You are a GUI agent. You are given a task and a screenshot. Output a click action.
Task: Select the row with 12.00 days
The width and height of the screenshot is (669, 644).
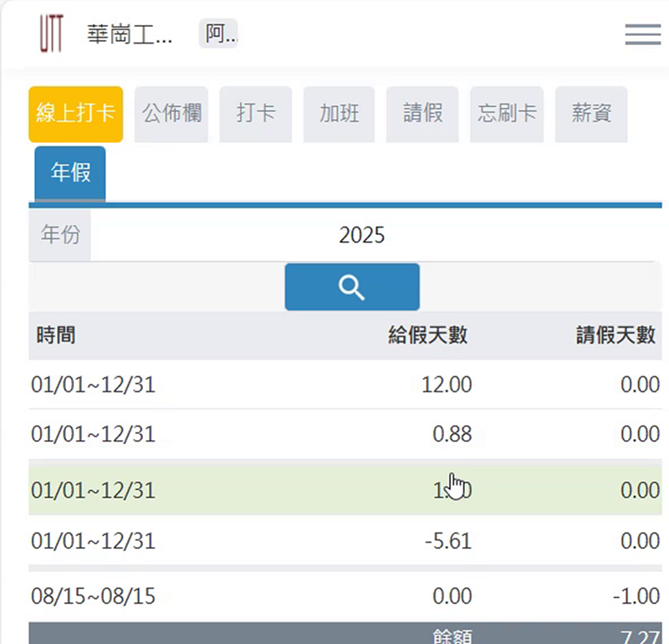pyautogui.click(x=345, y=385)
